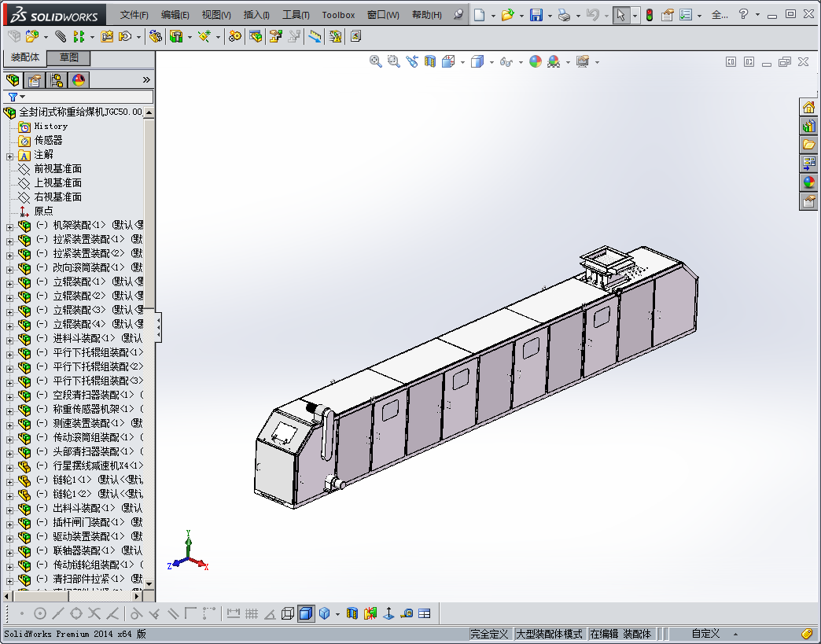Open the 插入(I) menu
The height and width of the screenshot is (644, 821).
coord(256,15)
